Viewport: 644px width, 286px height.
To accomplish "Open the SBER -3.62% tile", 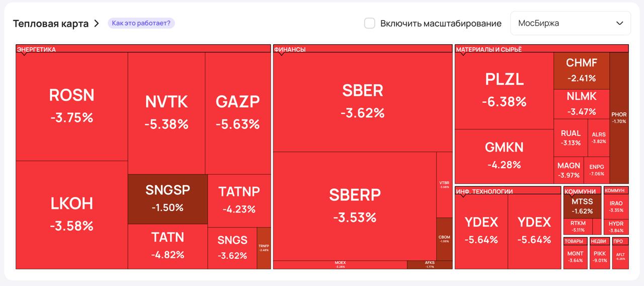I will pos(362,101).
